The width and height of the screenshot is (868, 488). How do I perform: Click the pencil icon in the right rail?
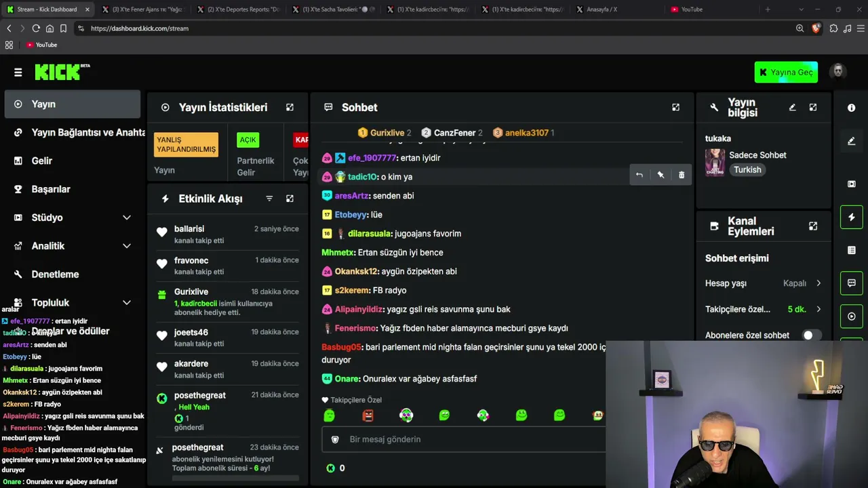[x=852, y=141]
